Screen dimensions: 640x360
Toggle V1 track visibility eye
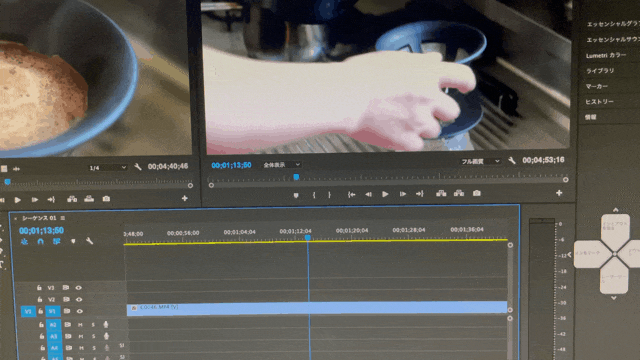(x=80, y=311)
